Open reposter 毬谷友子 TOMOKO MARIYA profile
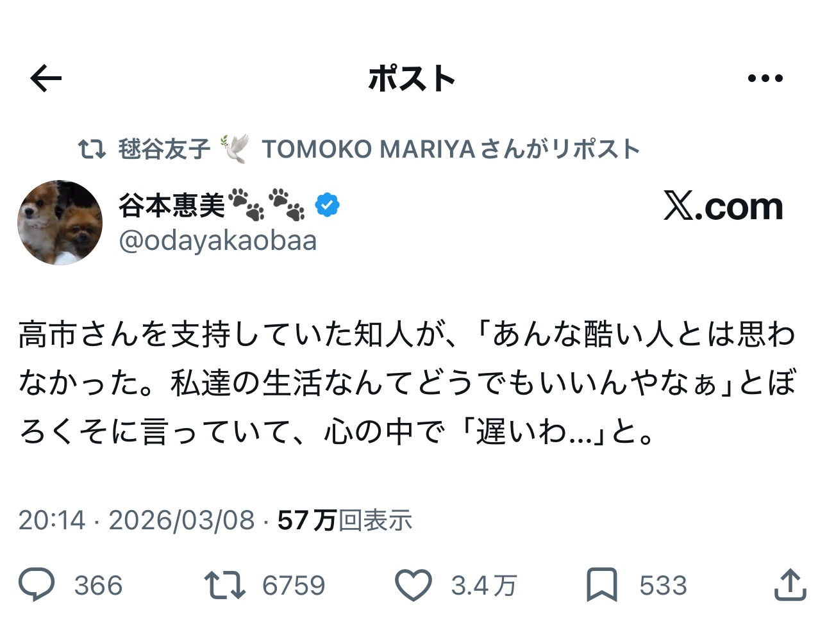 point(378,149)
